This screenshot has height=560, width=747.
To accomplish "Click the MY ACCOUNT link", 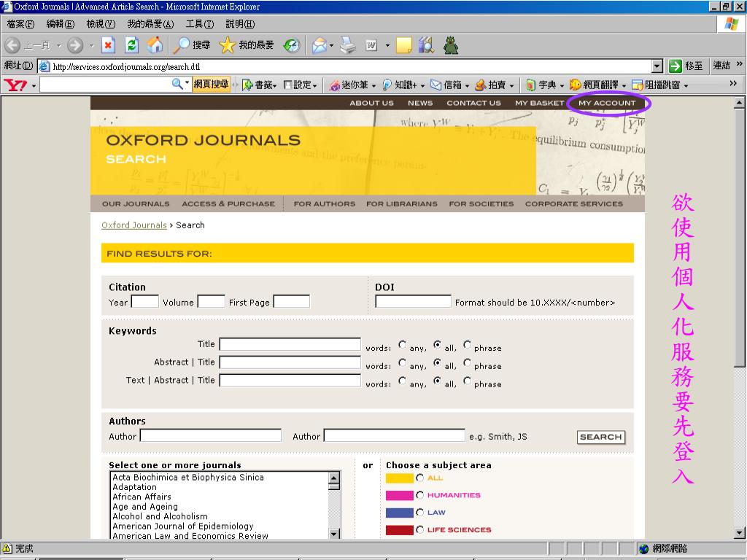I will pos(607,103).
